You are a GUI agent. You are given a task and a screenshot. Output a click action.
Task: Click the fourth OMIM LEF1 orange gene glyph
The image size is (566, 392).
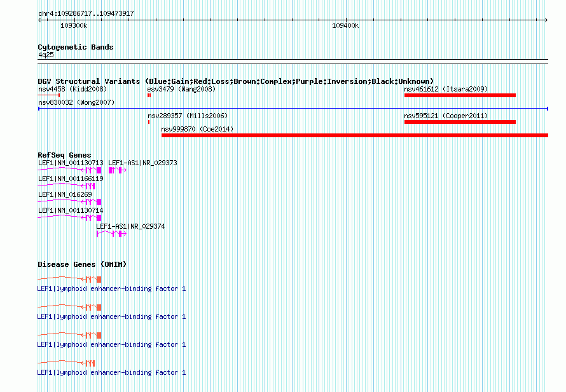coord(66,363)
